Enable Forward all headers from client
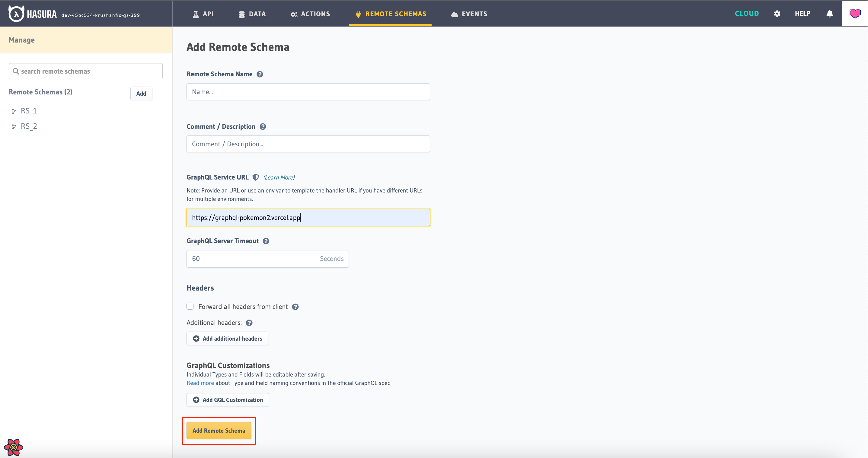 pyautogui.click(x=190, y=306)
